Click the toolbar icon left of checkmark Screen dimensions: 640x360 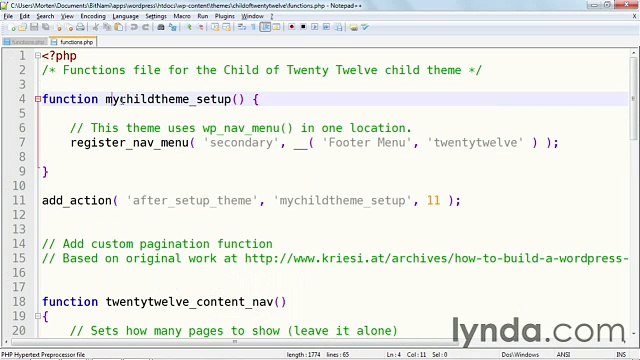coord(353,27)
